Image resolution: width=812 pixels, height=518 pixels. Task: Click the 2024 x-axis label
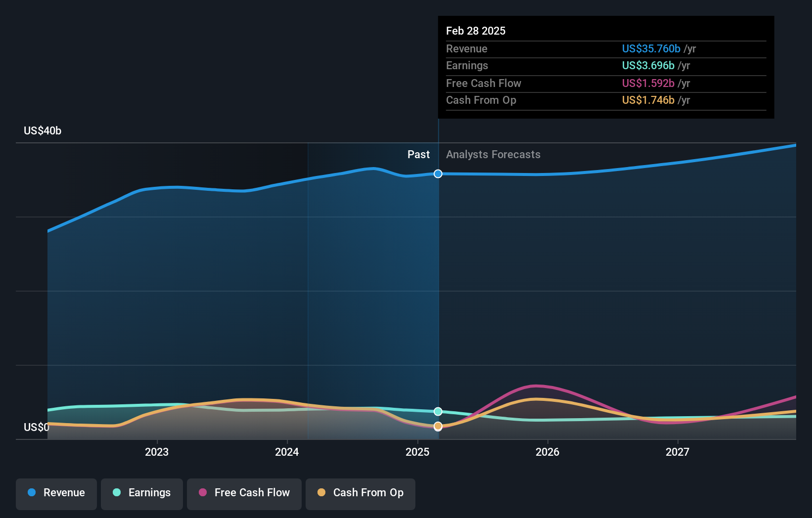coord(287,452)
